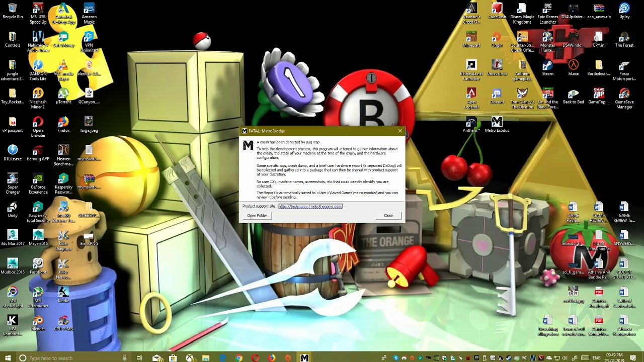Screen dimensions: 644x362
Task: Open the product support site link
Action: pos(310,206)
